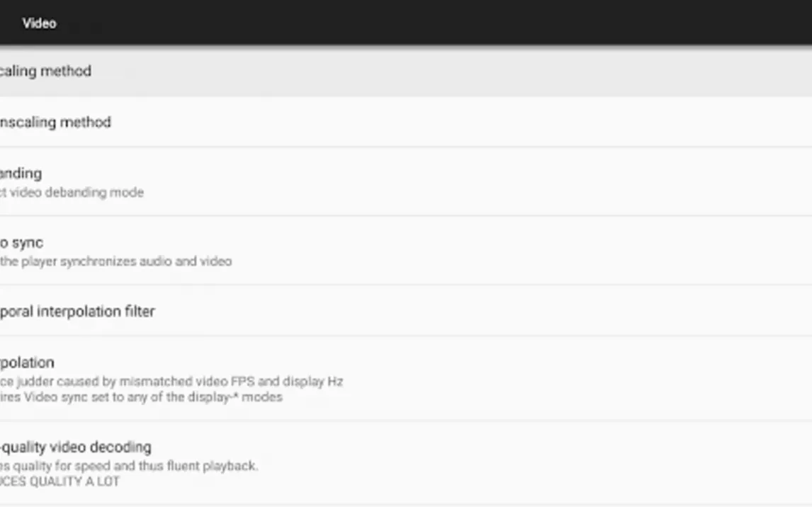
Task: Select the Debanding preference title
Action: pyautogui.click(x=21, y=173)
